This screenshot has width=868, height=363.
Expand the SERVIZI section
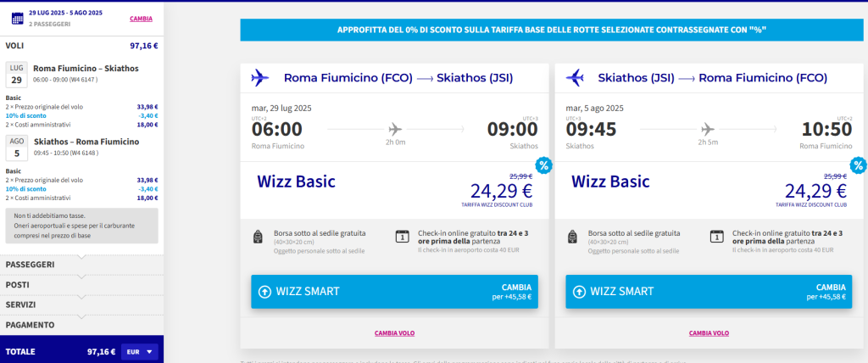[x=82, y=304]
